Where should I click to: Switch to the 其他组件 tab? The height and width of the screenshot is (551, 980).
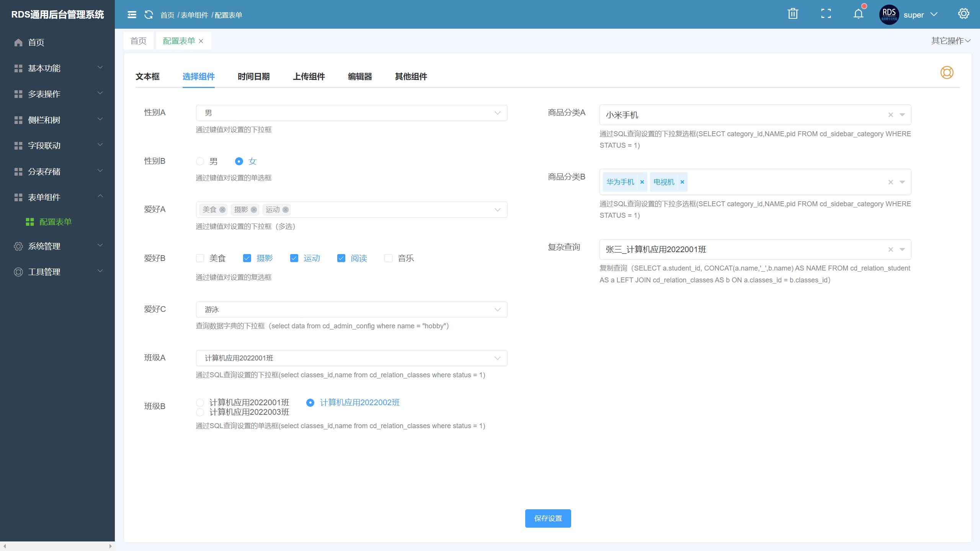(411, 77)
